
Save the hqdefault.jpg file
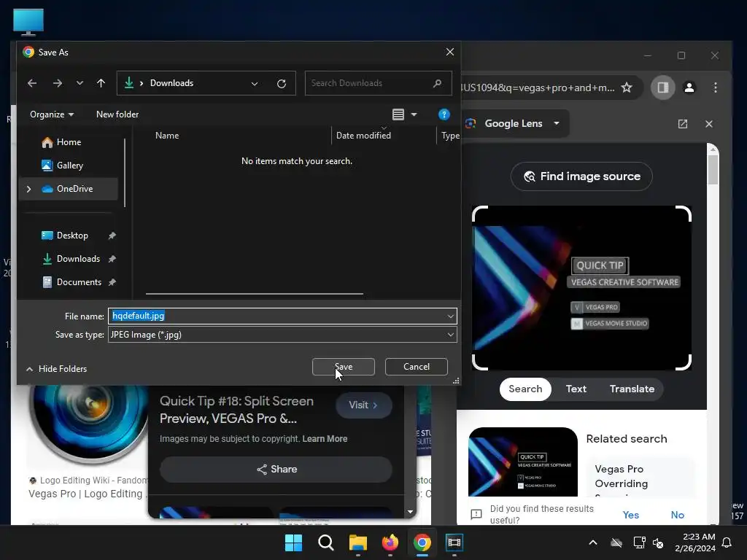[x=344, y=367]
